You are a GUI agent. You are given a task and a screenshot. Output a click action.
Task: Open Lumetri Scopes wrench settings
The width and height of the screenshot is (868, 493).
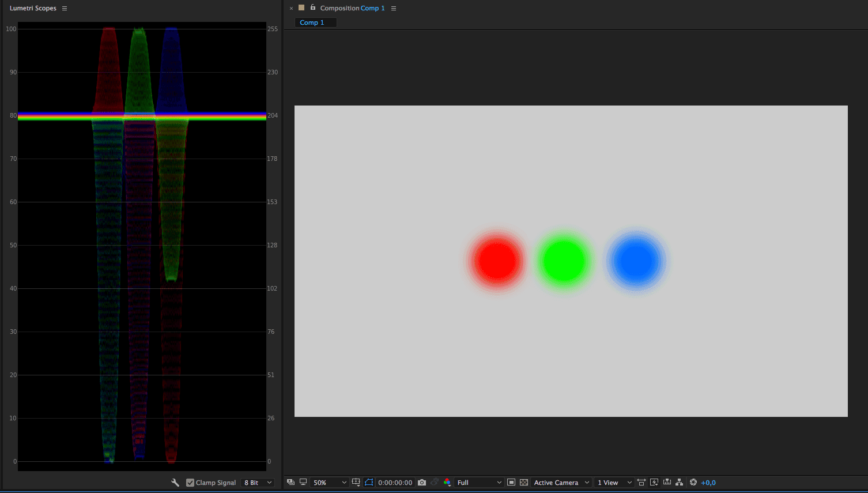coord(175,483)
